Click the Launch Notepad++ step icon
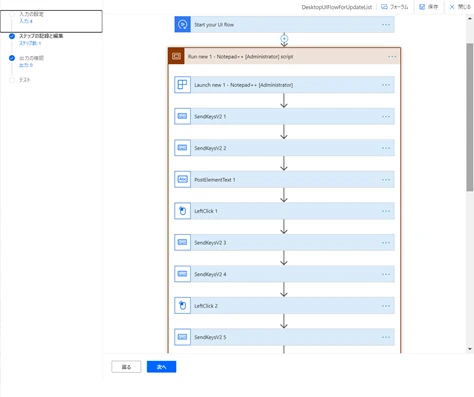The height and width of the screenshot is (397, 474). tap(183, 85)
